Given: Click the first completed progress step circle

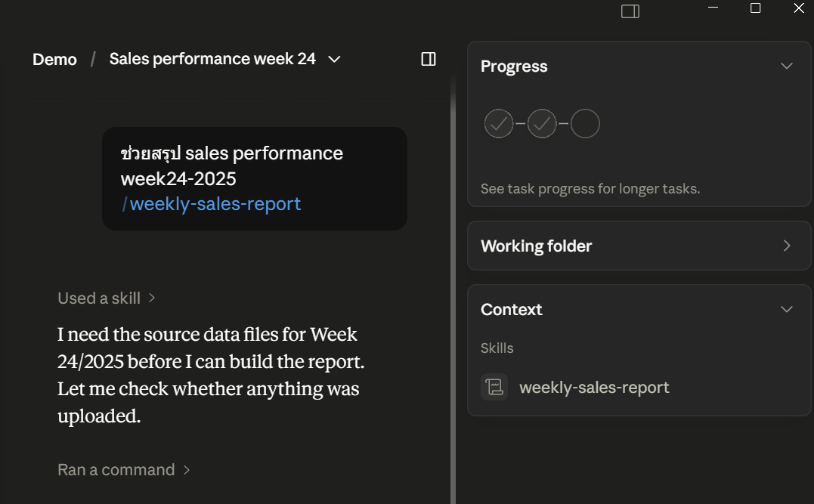Looking at the screenshot, I should (499, 123).
